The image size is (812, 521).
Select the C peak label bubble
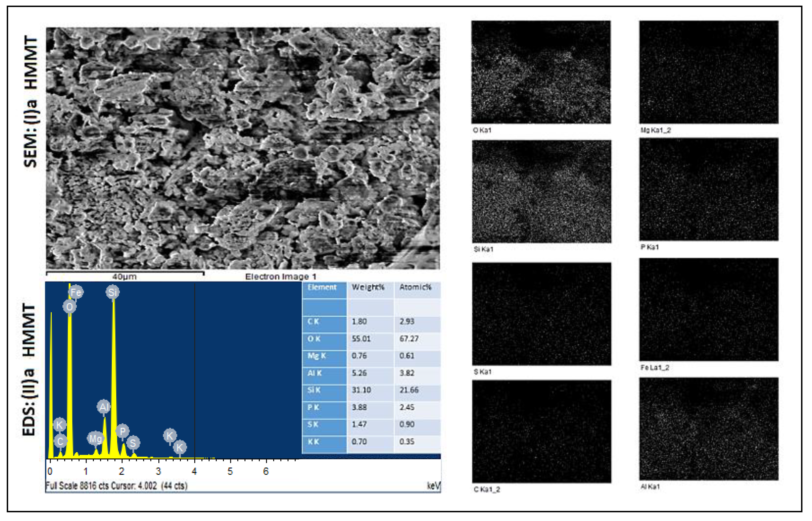coord(60,441)
